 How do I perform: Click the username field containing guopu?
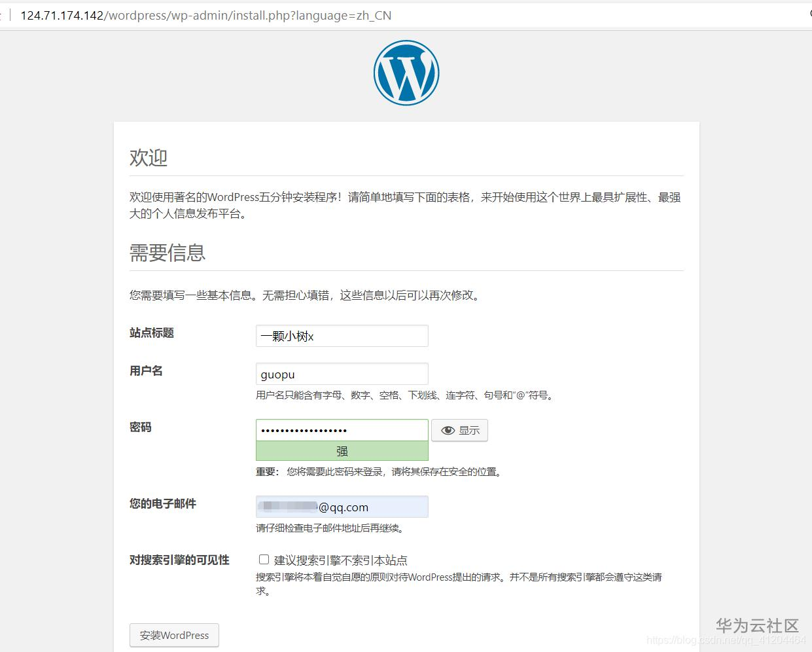pos(342,374)
